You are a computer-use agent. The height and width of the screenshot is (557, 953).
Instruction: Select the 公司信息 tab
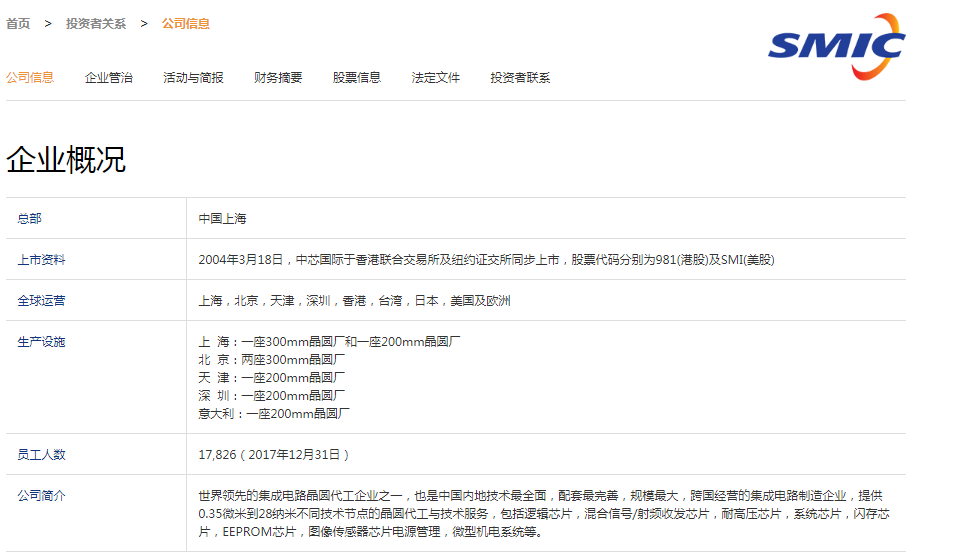pyautogui.click(x=30, y=78)
